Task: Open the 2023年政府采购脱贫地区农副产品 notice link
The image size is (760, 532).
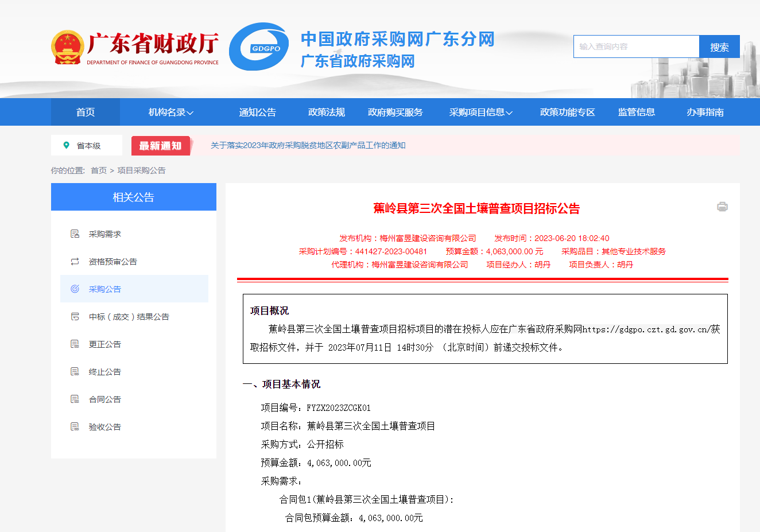Action: (x=308, y=145)
